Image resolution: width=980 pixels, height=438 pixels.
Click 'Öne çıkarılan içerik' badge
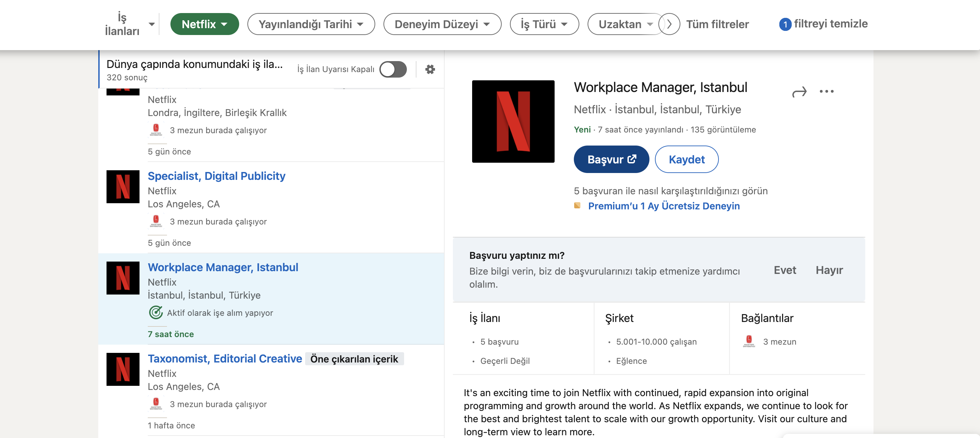(354, 359)
